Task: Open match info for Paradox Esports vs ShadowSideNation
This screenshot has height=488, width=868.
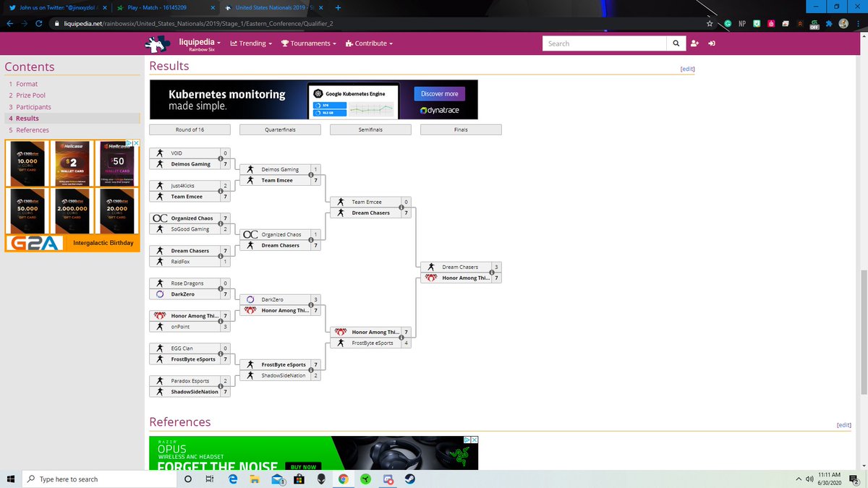Action: pyautogui.click(x=220, y=387)
